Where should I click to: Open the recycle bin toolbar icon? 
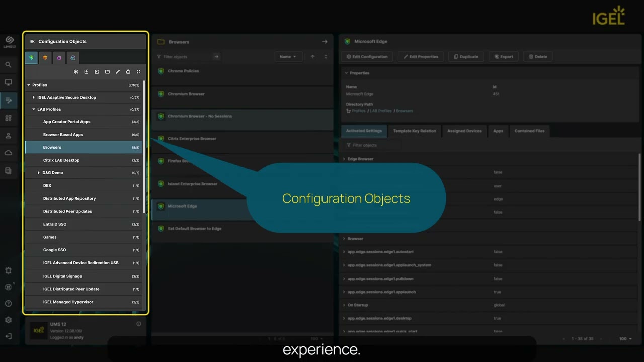[x=128, y=72]
